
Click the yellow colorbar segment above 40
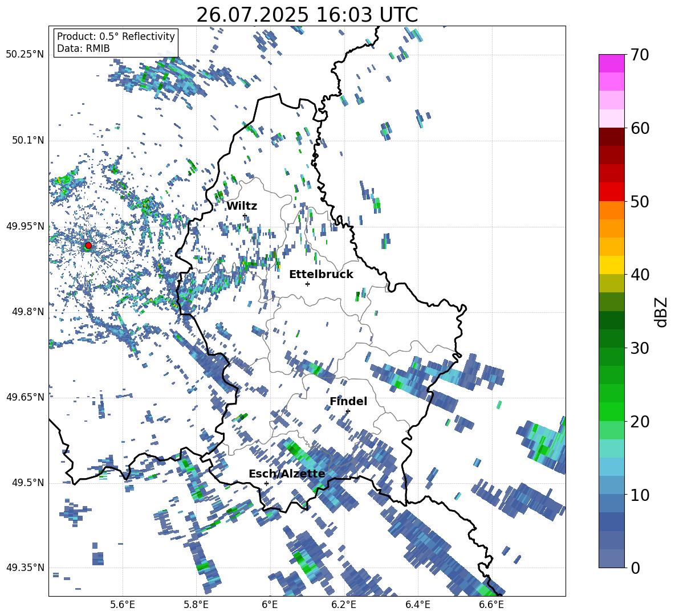(611, 265)
